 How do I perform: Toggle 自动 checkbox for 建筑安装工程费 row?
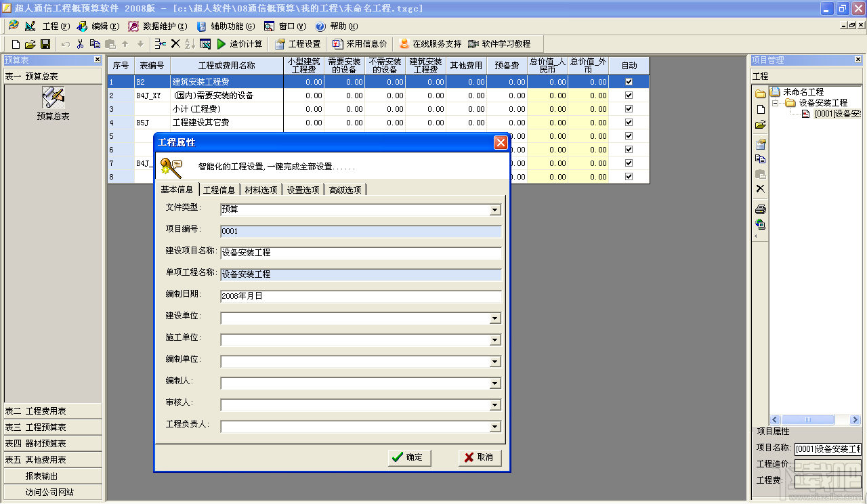point(629,82)
